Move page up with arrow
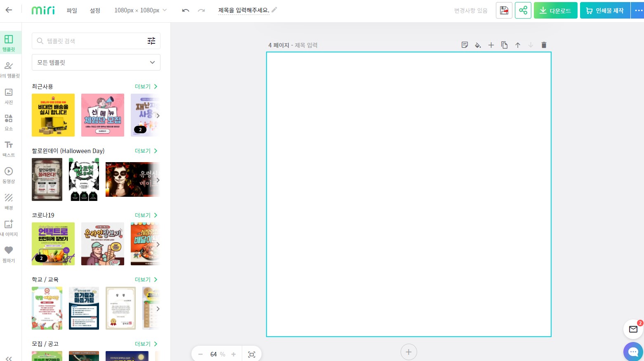 pos(518,45)
